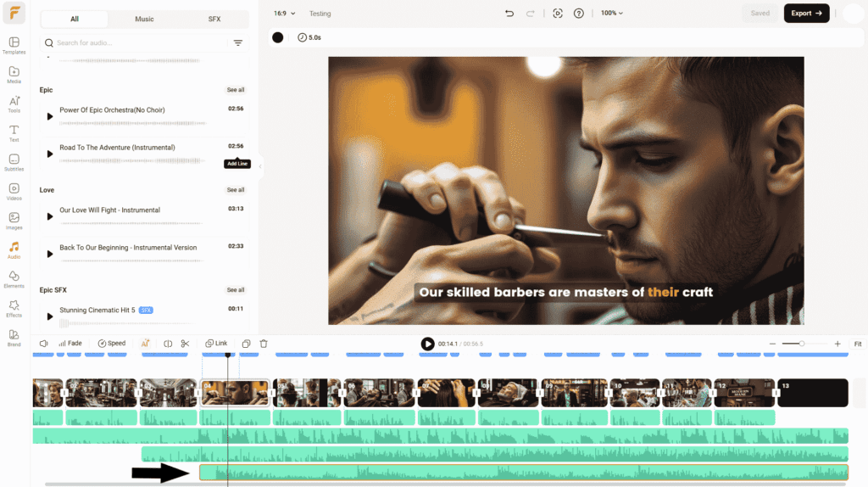Preview Road To The Adventure track
868x487 pixels.
pyautogui.click(x=50, y=154)
